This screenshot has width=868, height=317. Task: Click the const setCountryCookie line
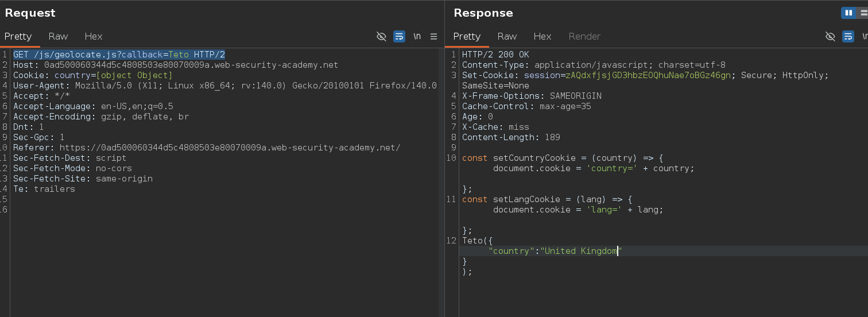(563, 158)
